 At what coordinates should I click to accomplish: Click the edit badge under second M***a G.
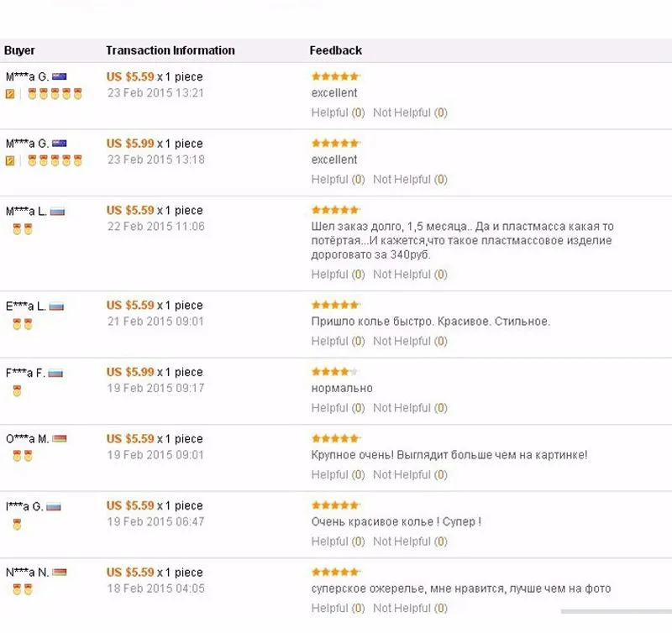(x=10, y=160)
